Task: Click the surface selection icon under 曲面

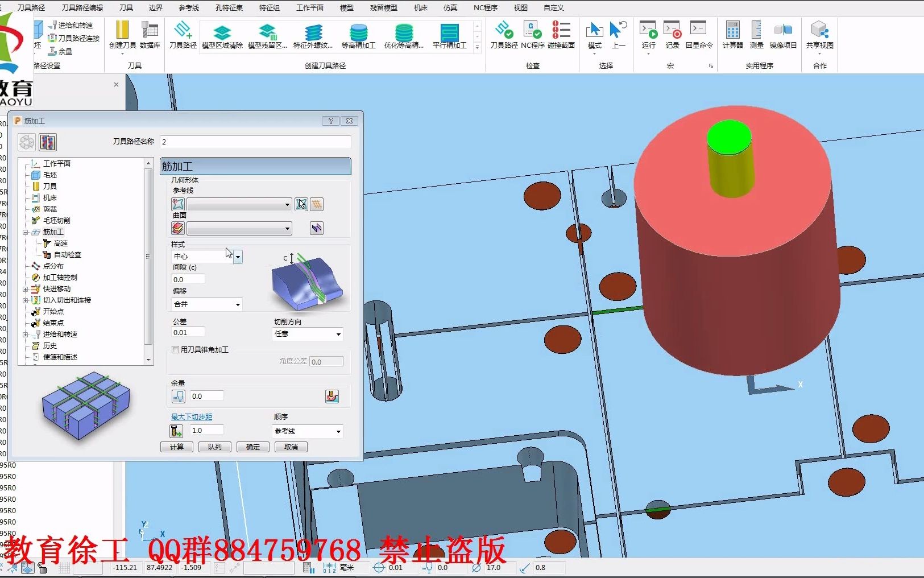Action: (178, 228)
